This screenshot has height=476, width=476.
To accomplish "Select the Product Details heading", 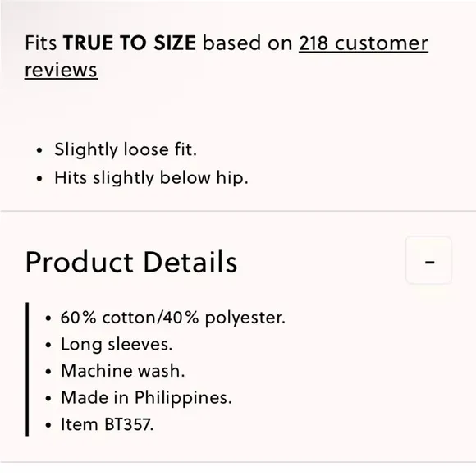I will [x=131, y=262].
